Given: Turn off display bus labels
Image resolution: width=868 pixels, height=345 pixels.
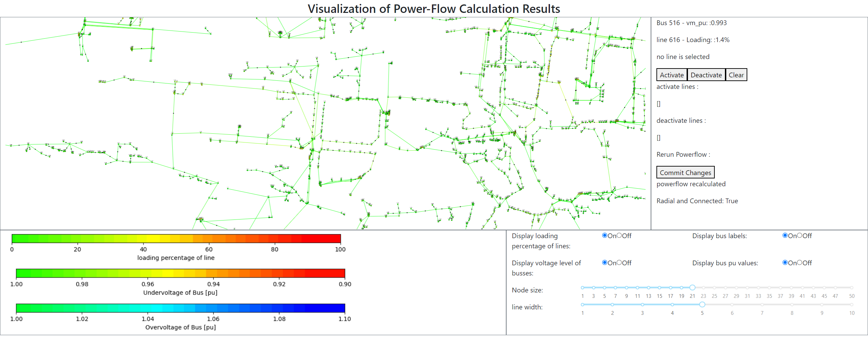Looking at the screenshot, I should pos(800,235).
